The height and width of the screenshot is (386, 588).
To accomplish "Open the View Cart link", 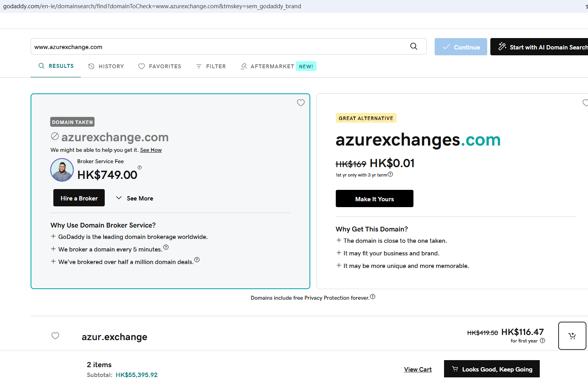I will [418, 370].
